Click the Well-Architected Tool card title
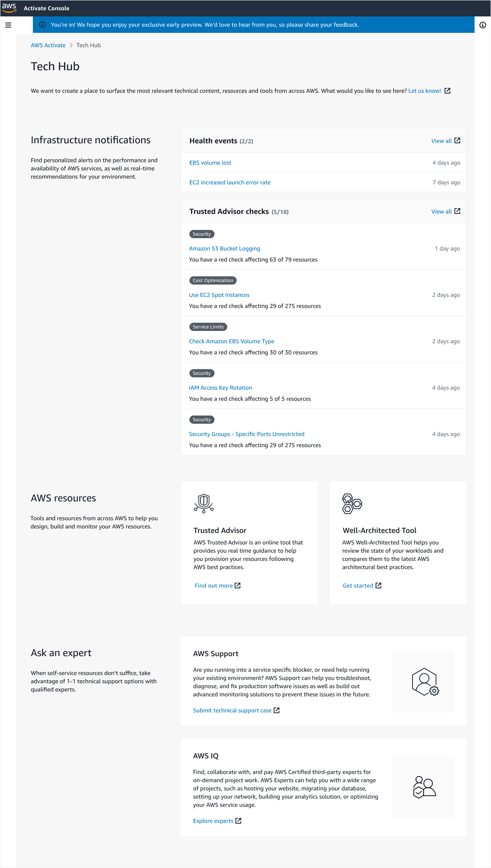Screen dimensions: 491x868 [379, 530]
